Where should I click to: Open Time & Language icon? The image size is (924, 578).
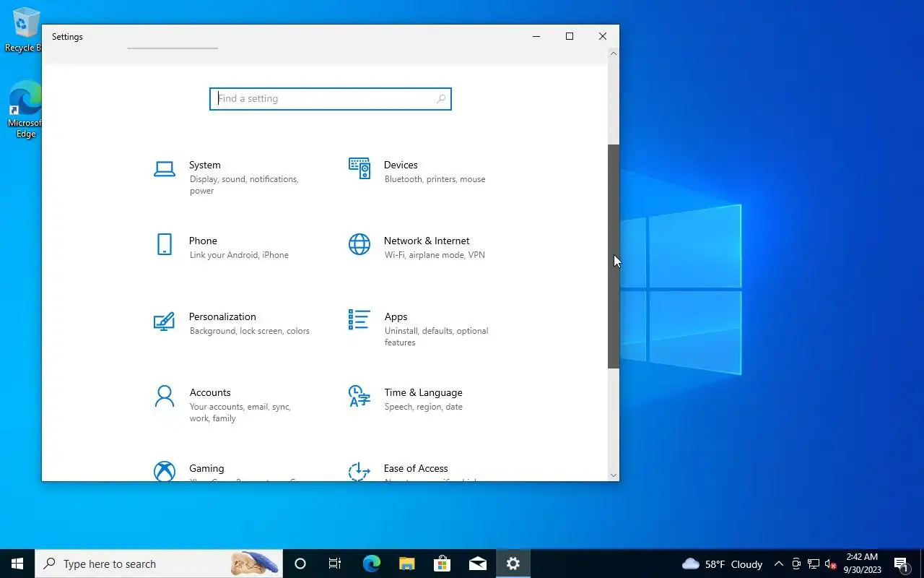coord(359,396)
